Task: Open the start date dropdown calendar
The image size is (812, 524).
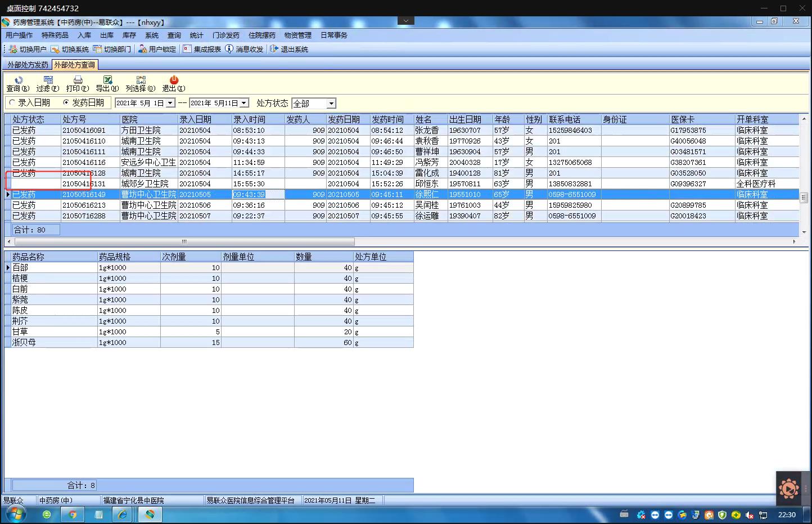Action: [170, 104]
